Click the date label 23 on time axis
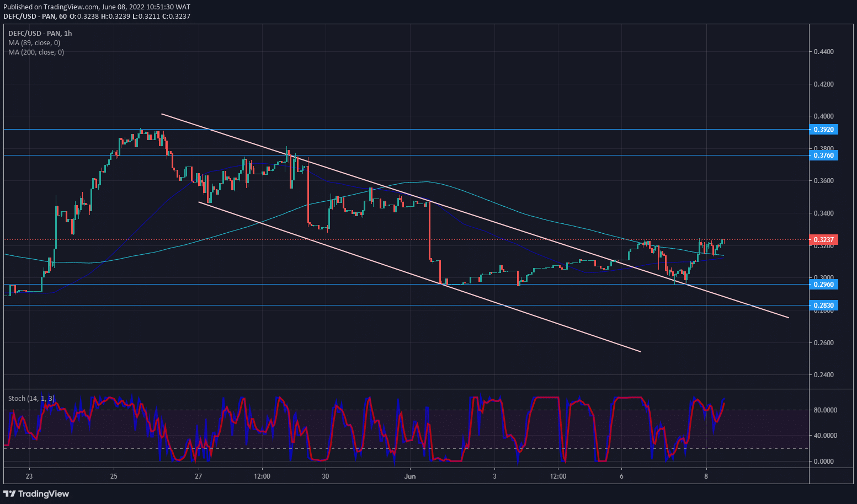857x504 pixels. 29,476
